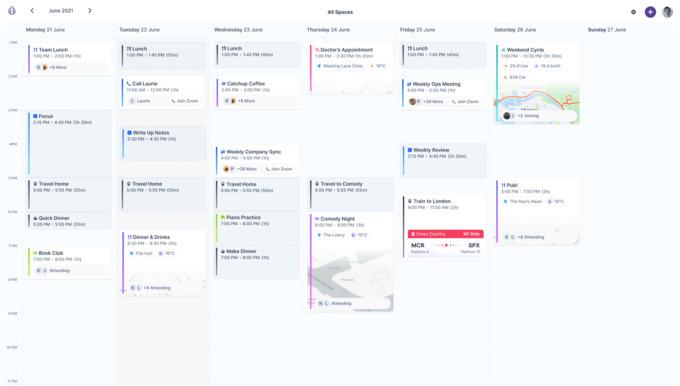Screen dimensions: 680x386
Task: Open settings gear icon
Action: pos(633,12)
